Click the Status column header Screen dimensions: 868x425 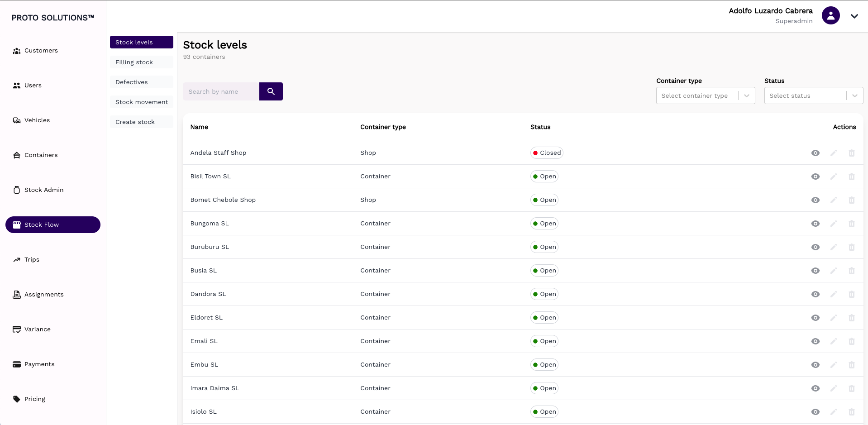540,127
